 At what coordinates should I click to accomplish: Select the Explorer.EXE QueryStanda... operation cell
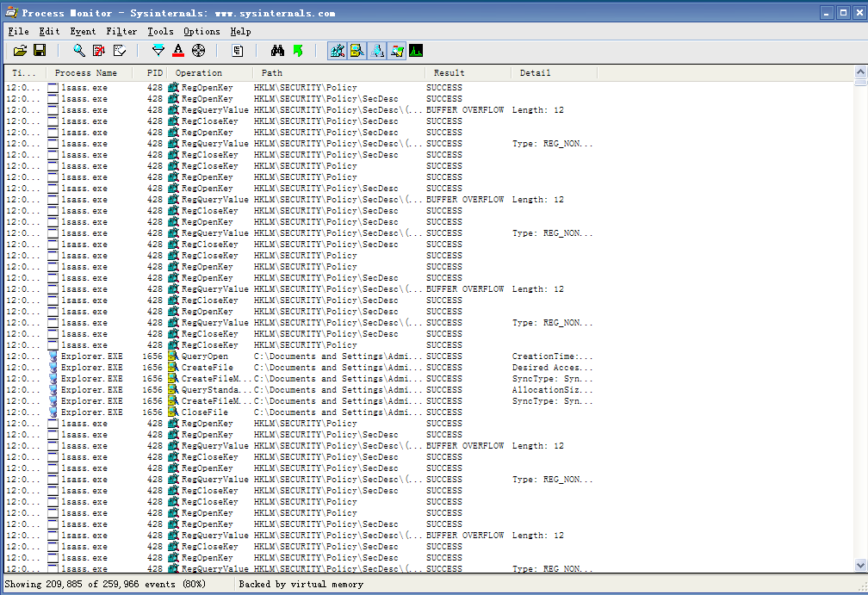210,390
